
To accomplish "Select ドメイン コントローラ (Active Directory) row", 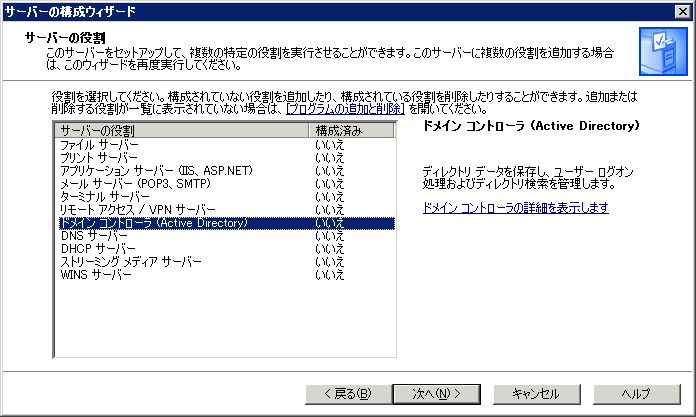I will (226, 223).
